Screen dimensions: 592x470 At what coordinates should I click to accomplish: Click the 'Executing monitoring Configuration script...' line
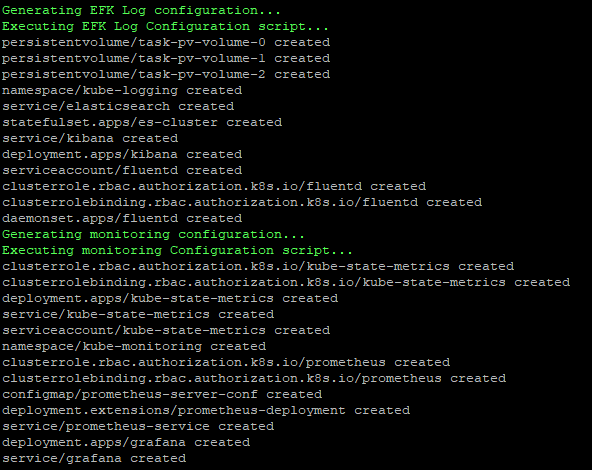click(x=177, y=250)
